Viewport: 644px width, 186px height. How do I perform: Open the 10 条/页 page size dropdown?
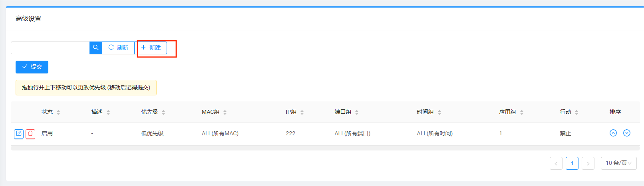tap(618, 163)
